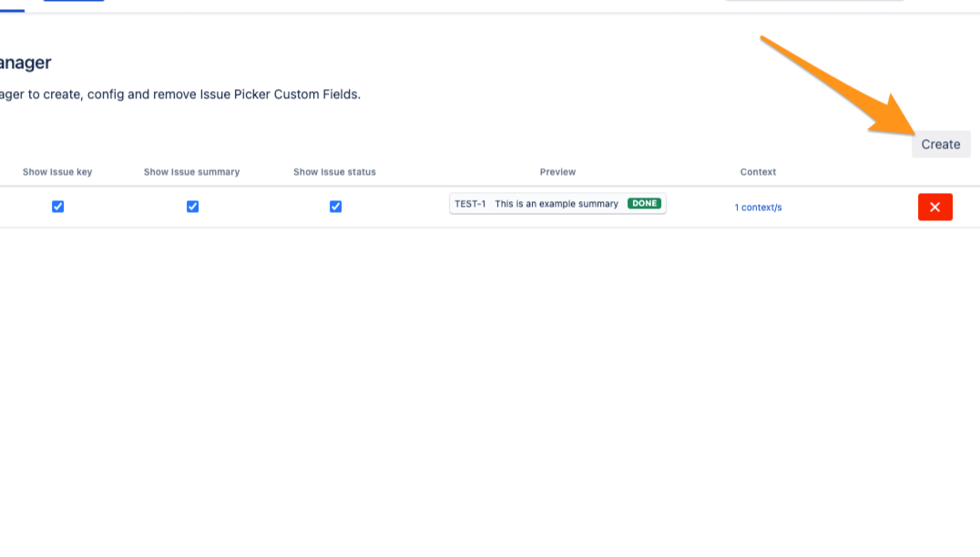Click the Context column header

click(758, 171)
